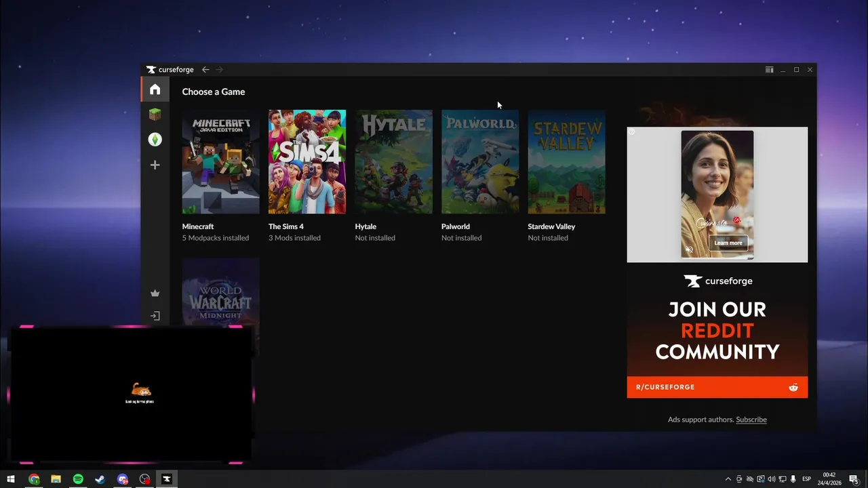868x488 pixels.
Task: Open Spotify from the taskbar
Action: tap(78, 479)
